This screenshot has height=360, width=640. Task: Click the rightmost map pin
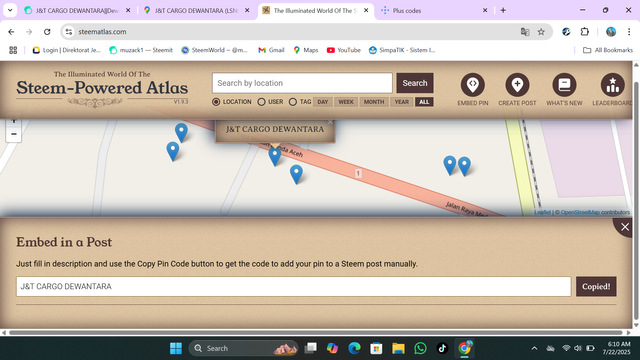pyautogui.click(x=464, y=166)
